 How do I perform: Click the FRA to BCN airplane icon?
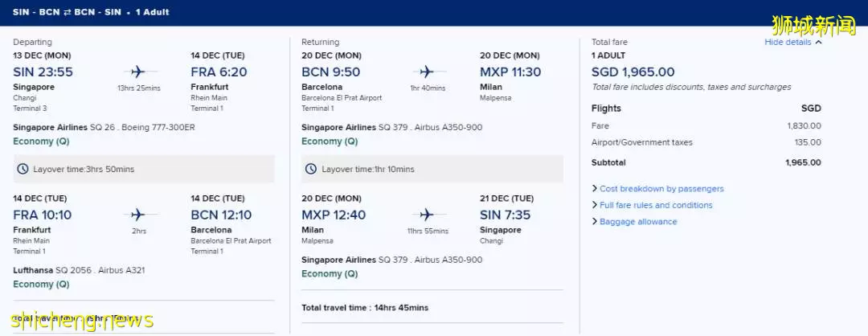click(x=138, y=215)
